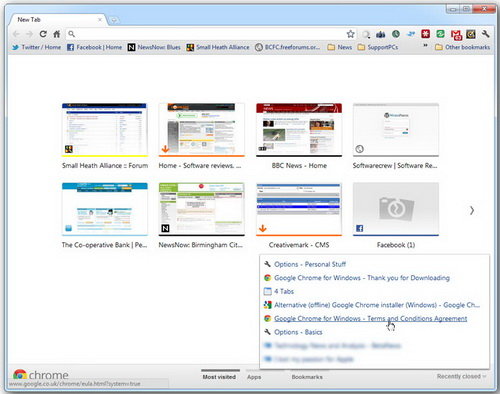
Task: Switch to the Bookmarks tab
Action: [x=307, y=377]
